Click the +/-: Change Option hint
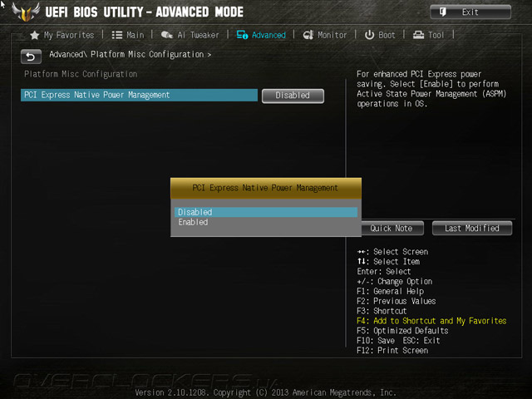The width and height of the screenshot is (532, 399). (395, 281)
